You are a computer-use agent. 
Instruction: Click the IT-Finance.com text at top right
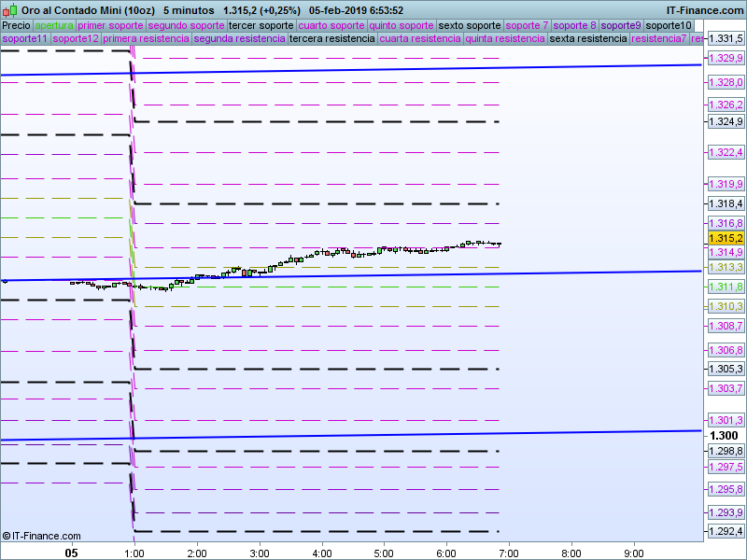pos(705,10)
